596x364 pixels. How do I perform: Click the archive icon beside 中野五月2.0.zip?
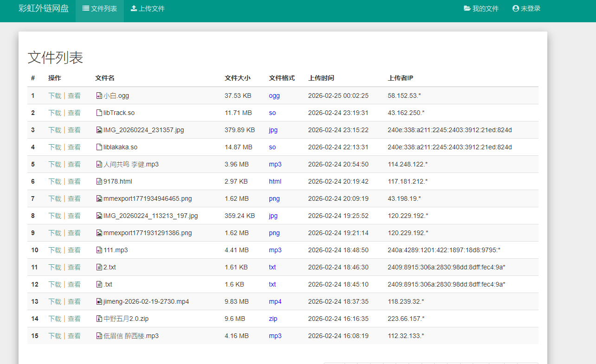(99, 319)
